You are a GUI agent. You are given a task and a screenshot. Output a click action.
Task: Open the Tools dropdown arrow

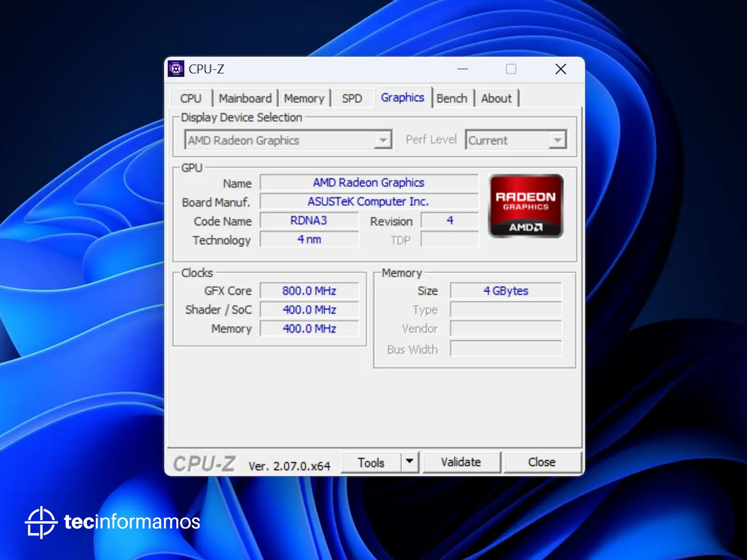(x=409, y=462)
